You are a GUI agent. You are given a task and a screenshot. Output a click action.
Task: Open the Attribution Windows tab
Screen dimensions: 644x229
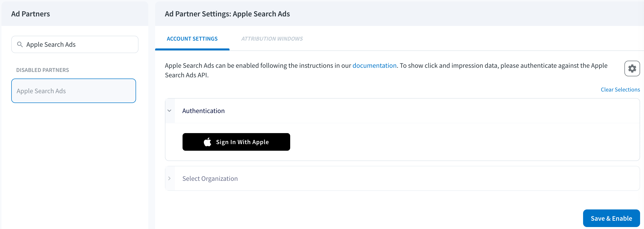pyautogui.click(x=272, y=39)
